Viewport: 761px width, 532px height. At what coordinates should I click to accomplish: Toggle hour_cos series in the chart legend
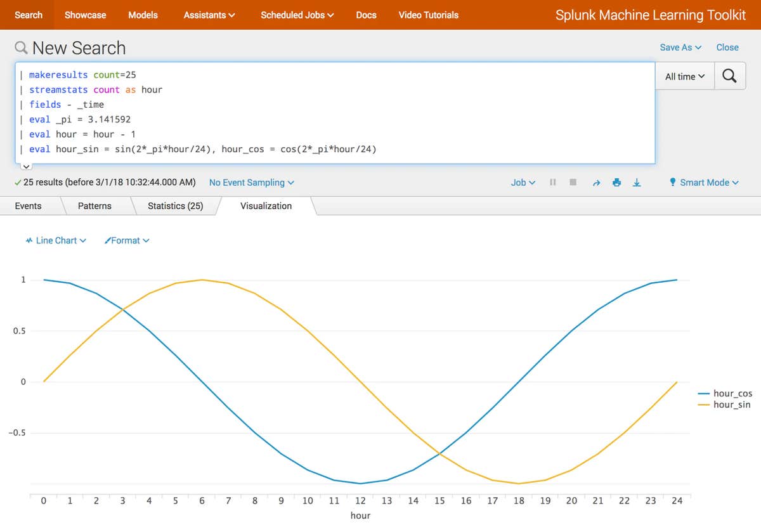[732, 394]
